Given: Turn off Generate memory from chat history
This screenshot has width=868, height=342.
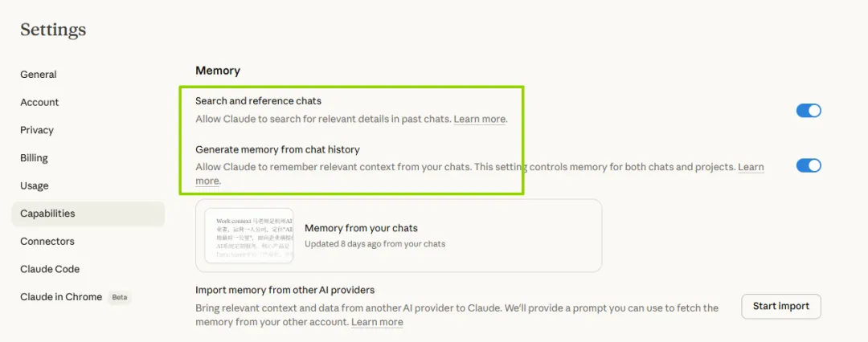Looking at the screenshot, I should pyautogui.click(x=809, y=165).
